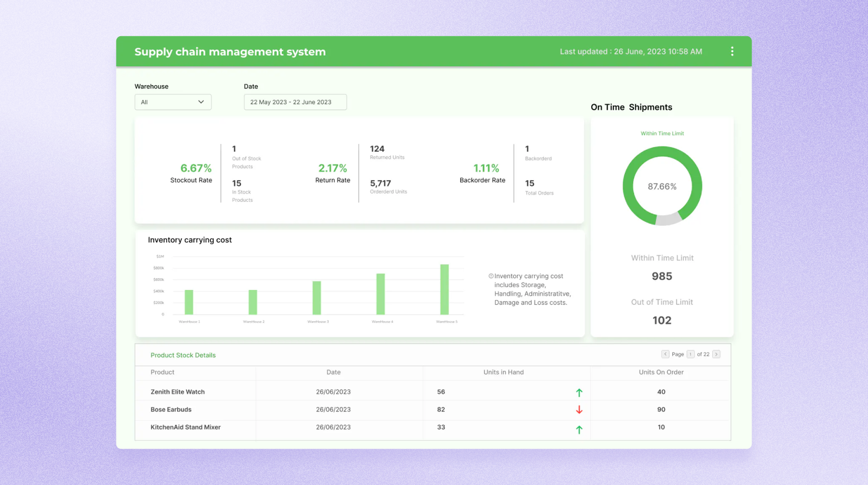Click the WareHouse 2 bar in the chart

253,302
